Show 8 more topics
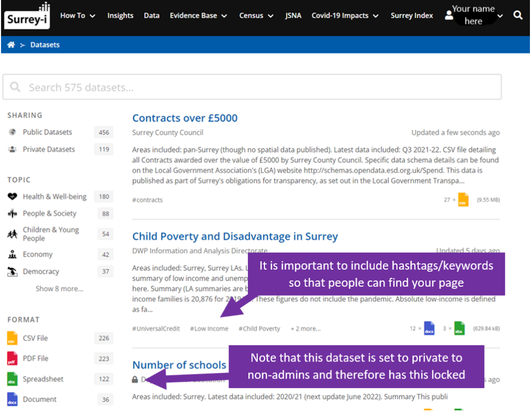This screenshot has height=414, width=532. pyautogui.click(x=59, y=289)
